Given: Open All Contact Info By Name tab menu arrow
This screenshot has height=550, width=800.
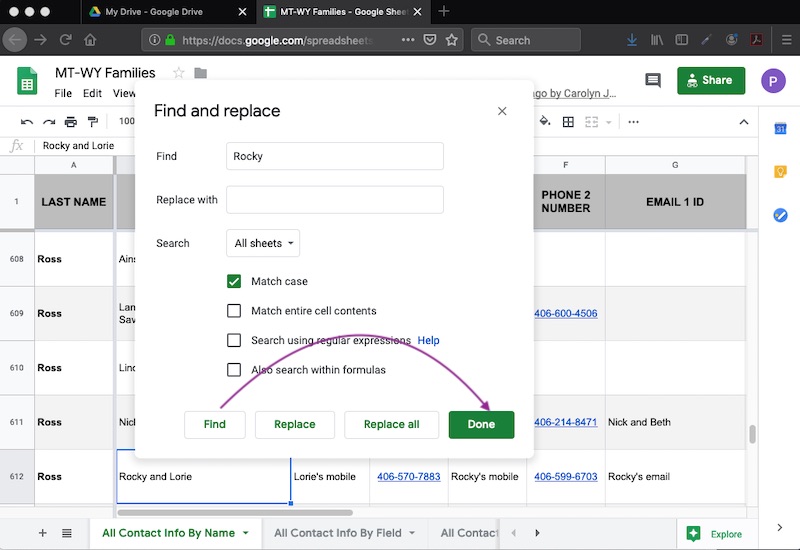Looking at the screenshot, I should (245, 533).
